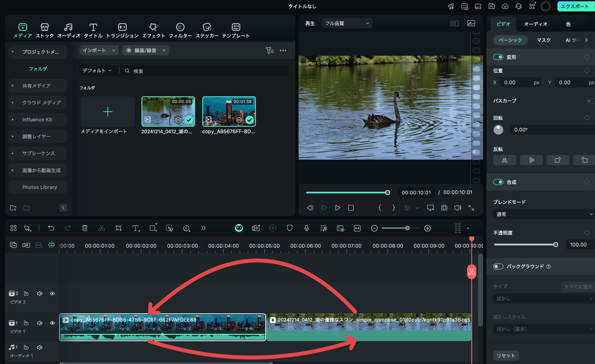
Task: Click the trash delete icon in timeline toolbar
Action: click(85, 228)
